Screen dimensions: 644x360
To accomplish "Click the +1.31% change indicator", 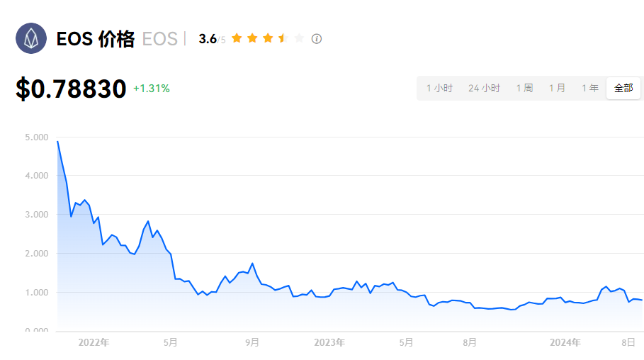I will point(152,89).
